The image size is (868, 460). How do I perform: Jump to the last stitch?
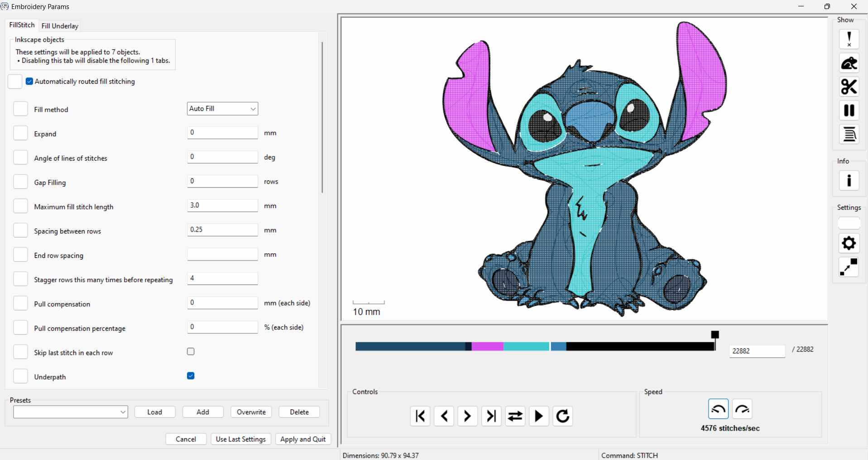tap(491, 416)
